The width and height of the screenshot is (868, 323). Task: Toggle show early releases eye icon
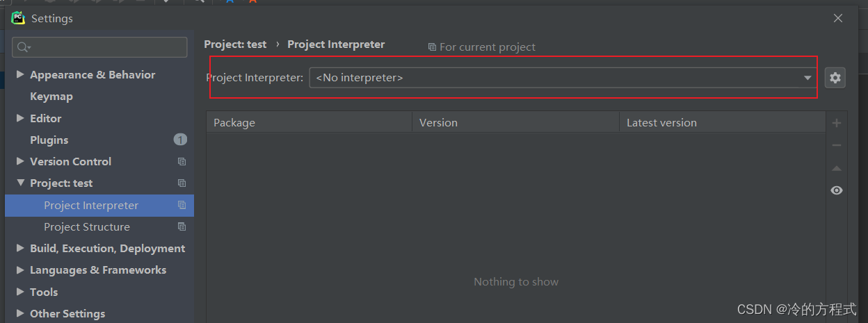tap(836, 190)
